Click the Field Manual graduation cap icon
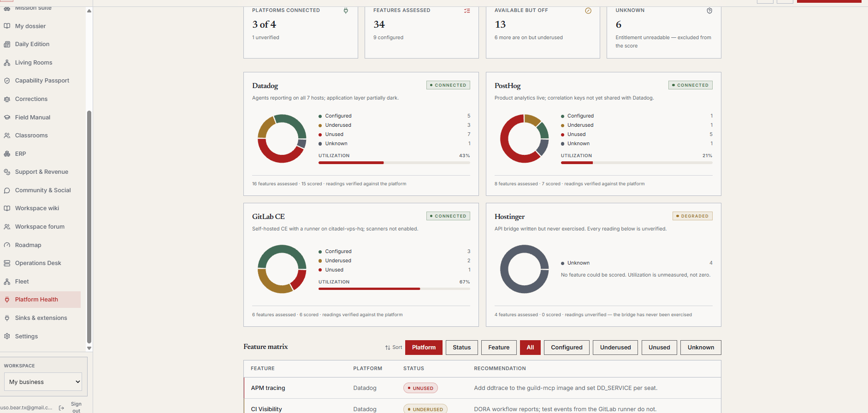Screen dimensions: 868x413 [7, 118]
